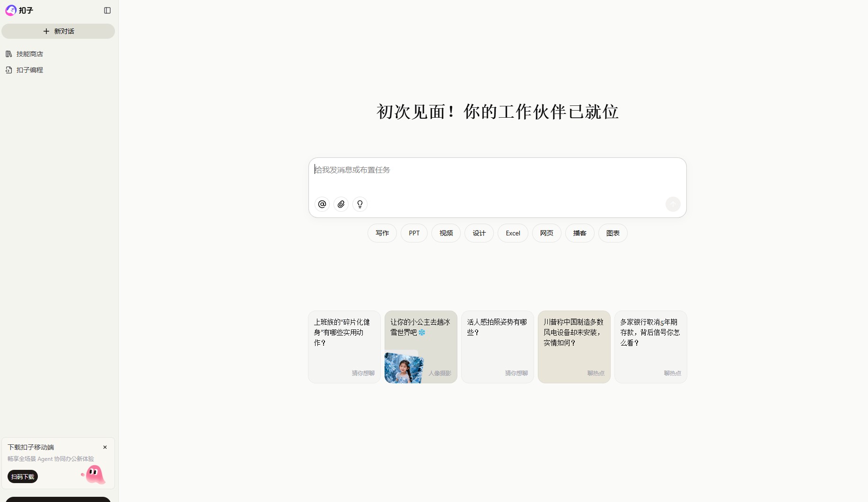The height and width of the screenshot is (502, 868).
Task: Click the 扫码下载 button
Action: point(23,476)
